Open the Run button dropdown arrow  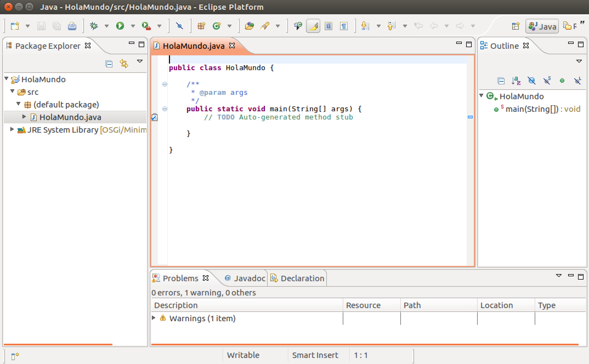click(133, 25)
